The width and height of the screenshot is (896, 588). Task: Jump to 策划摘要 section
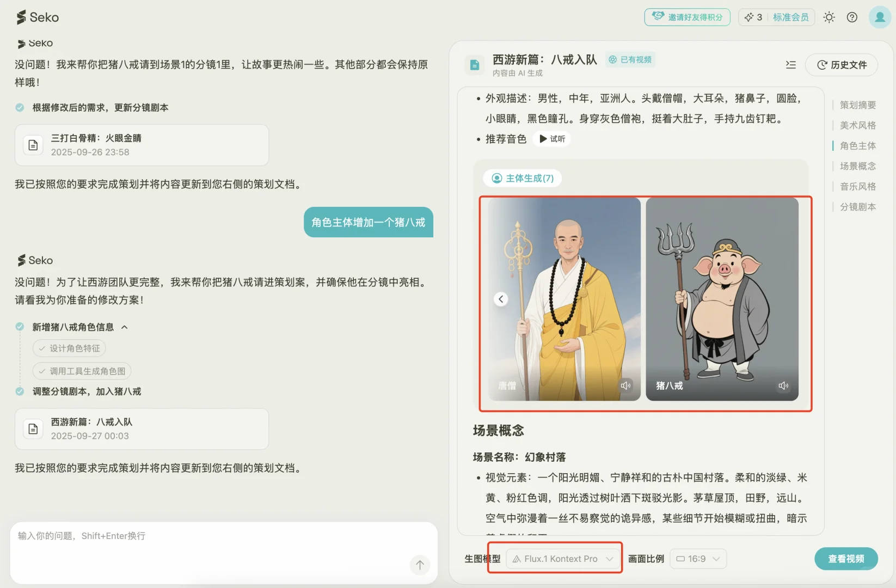pyautogui.click(x=858, y=105)
